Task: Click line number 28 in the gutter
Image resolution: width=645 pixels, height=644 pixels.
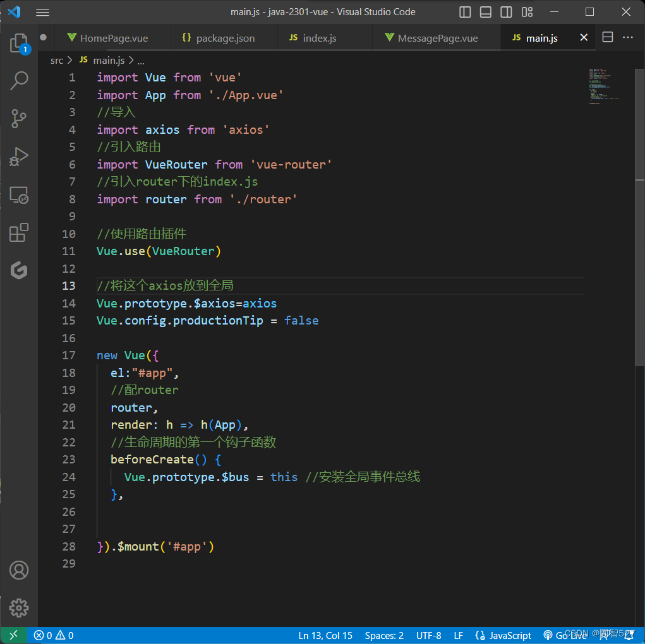Action: pos(69,547)
